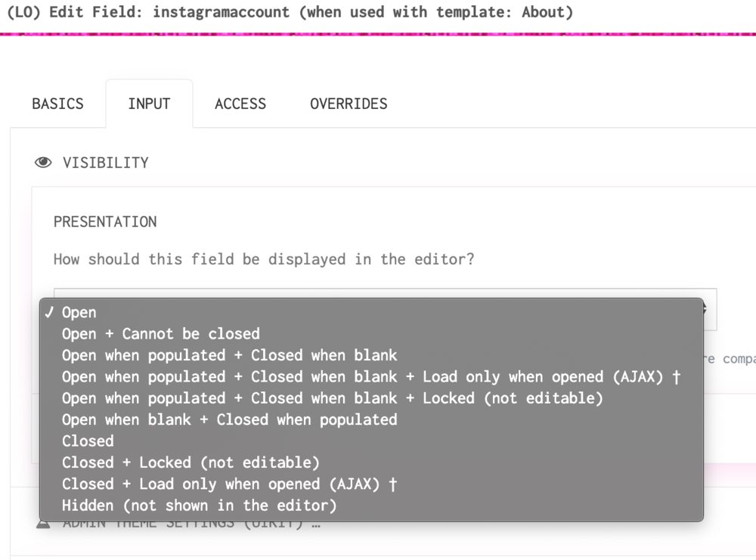The height and width of the screenshot is (560, 756).
Task: Select the INPUT tab
Action: coord(149,104)
